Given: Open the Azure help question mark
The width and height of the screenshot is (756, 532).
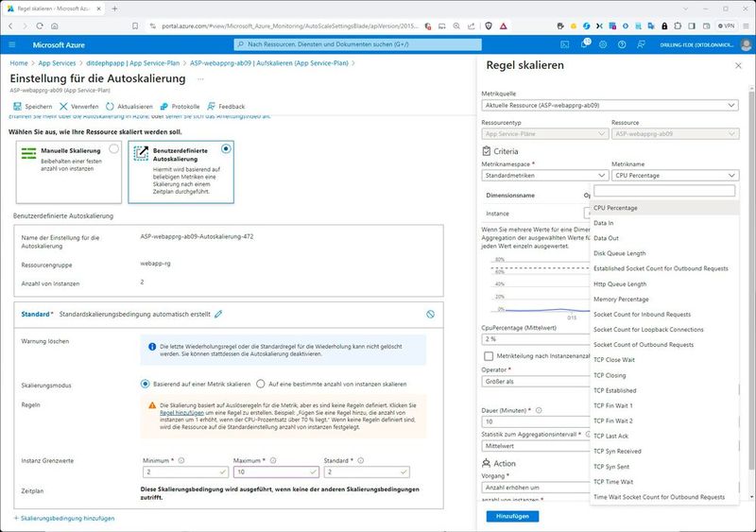Looking at the screenshot, I should coord(622,44).
